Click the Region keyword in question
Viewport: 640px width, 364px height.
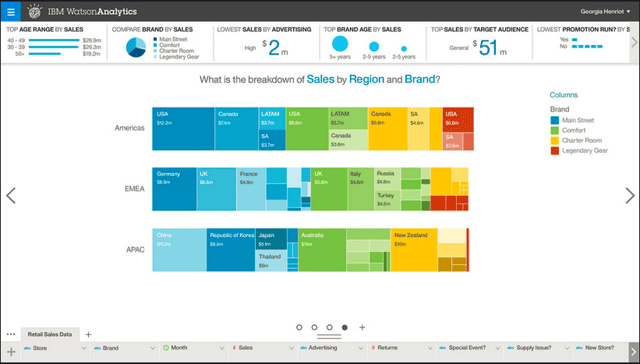click(366, 80)
